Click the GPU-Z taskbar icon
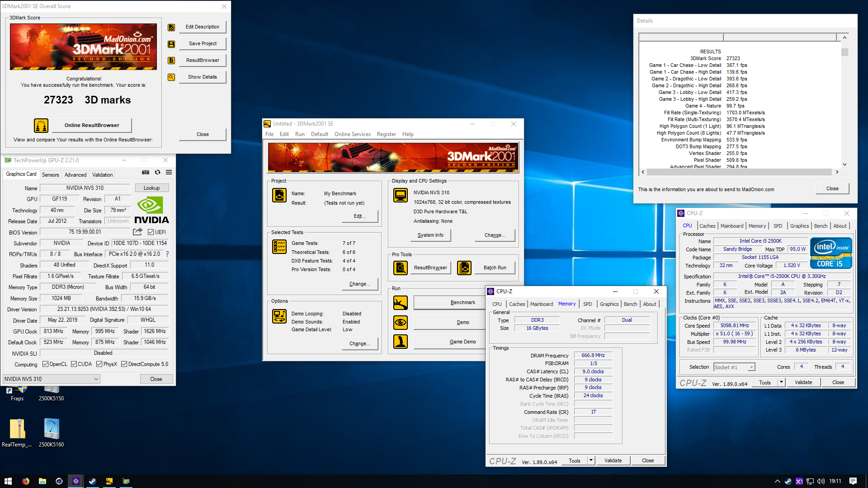Screen dimensions: 868x488 click(x=126, y=481)
